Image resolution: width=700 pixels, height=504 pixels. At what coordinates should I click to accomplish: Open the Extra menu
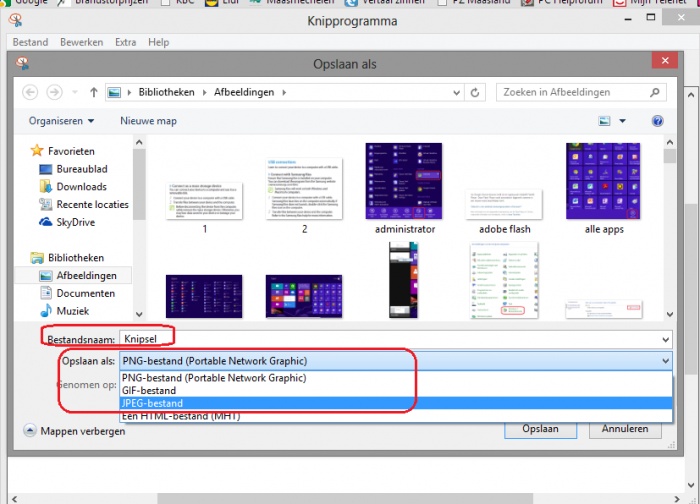pos(125,42)
